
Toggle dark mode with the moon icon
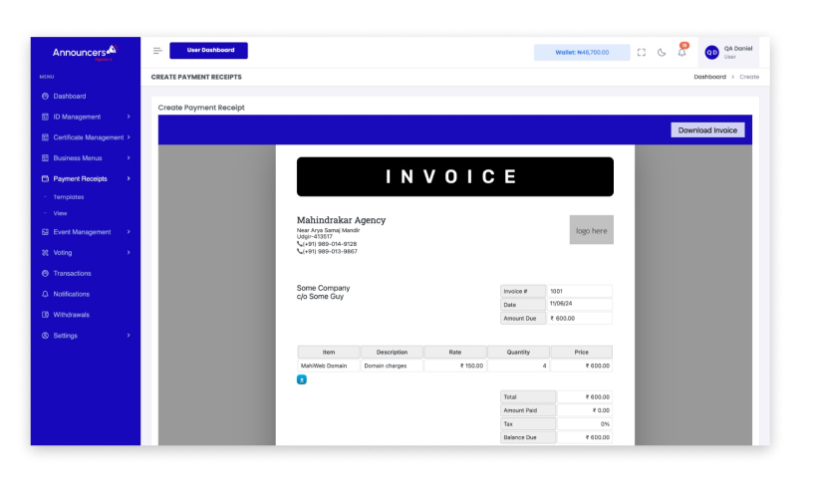coord(662,52)
